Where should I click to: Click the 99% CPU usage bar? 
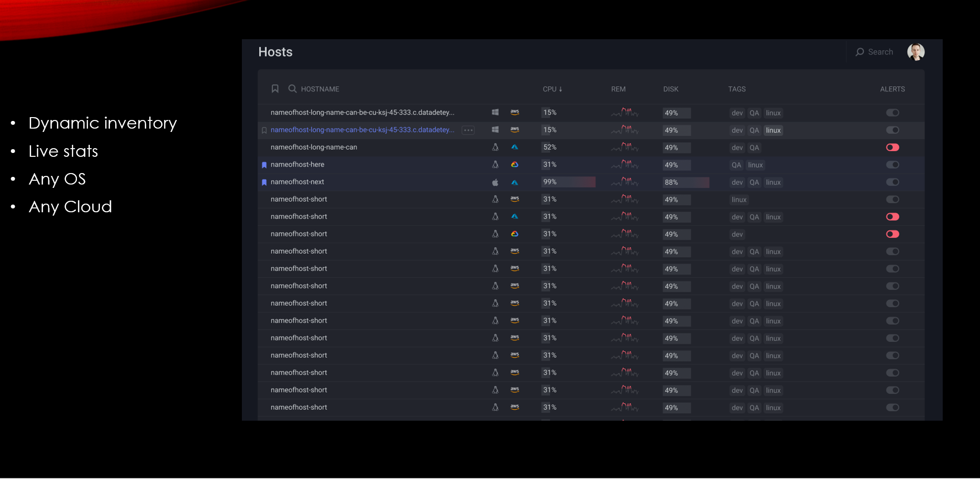coord(568,182)
